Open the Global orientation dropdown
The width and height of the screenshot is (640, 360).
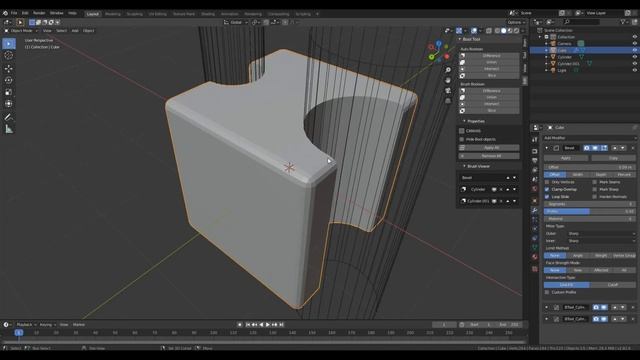click(236, 22)
